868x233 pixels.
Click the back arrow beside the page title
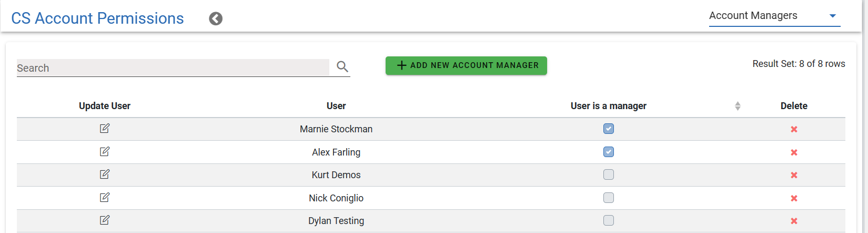coord(216,19)
